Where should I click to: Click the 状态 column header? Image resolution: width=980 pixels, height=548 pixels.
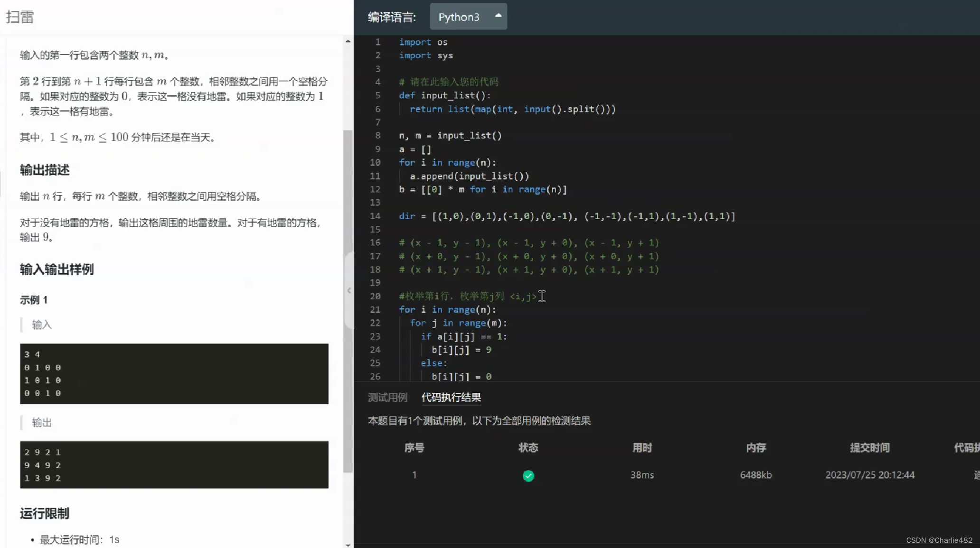coord(528,447)
